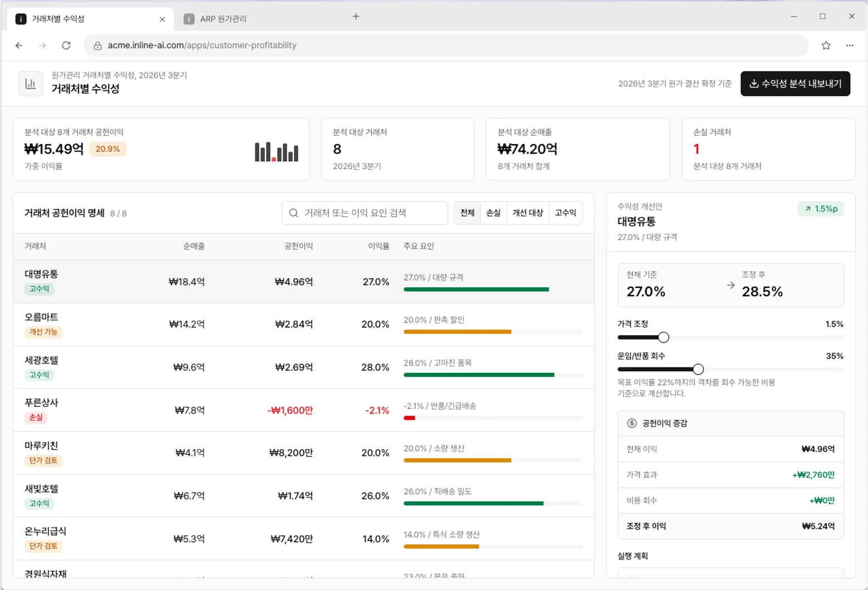Click the 1.5%p improvement badge
This screenshot has width=868, height=590.
click(821, 209)
